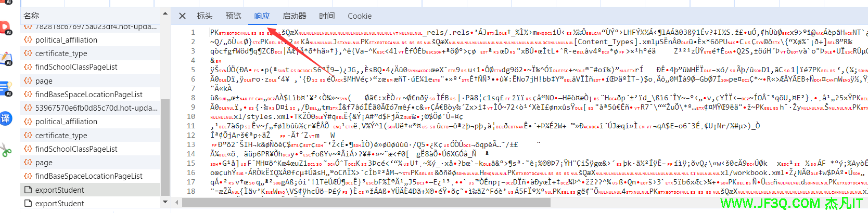Select the 53967570e6fb0d85c70d.hot-update request
Screen dimensions: 868x213
[96, 108]
